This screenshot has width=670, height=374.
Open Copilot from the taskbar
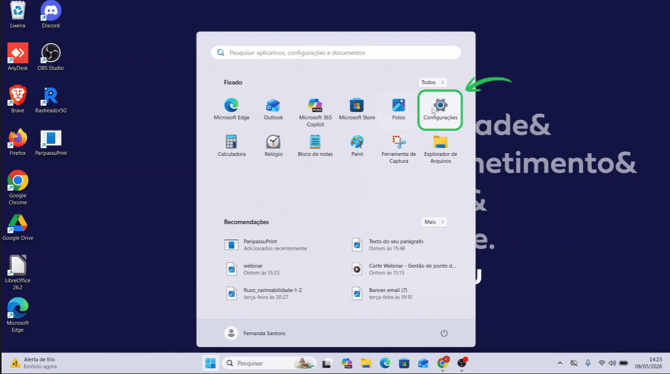pos(347,363)
